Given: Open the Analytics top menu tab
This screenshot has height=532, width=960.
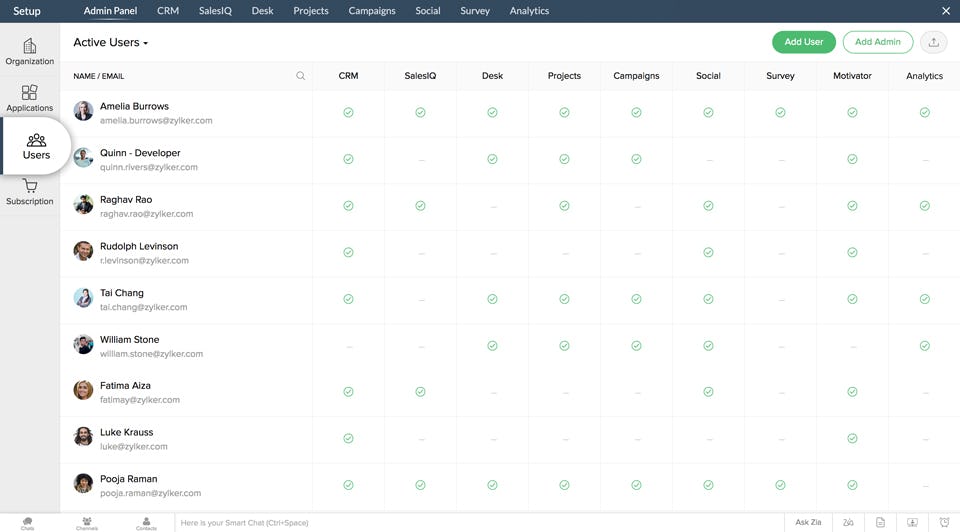Looking at the screenshot, I should (529, 11).
